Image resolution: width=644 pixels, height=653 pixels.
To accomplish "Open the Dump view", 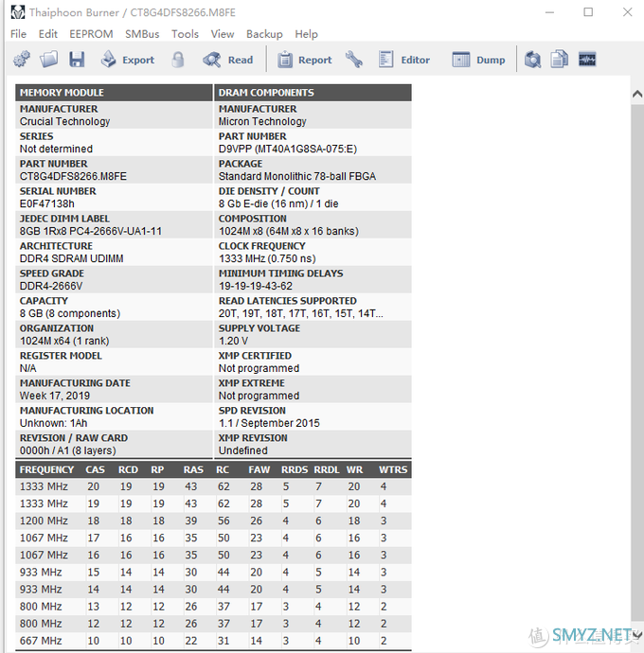I will [x=478, y=60].
